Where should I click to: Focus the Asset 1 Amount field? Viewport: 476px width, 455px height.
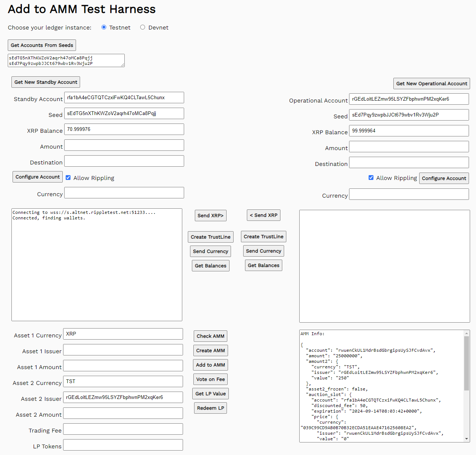pyautogui.click(x=123, y=366)
